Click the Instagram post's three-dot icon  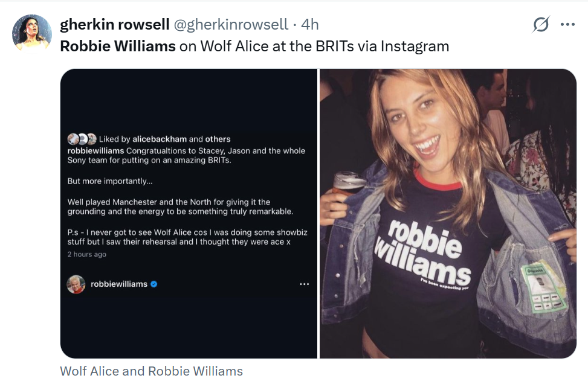(305, 284)
